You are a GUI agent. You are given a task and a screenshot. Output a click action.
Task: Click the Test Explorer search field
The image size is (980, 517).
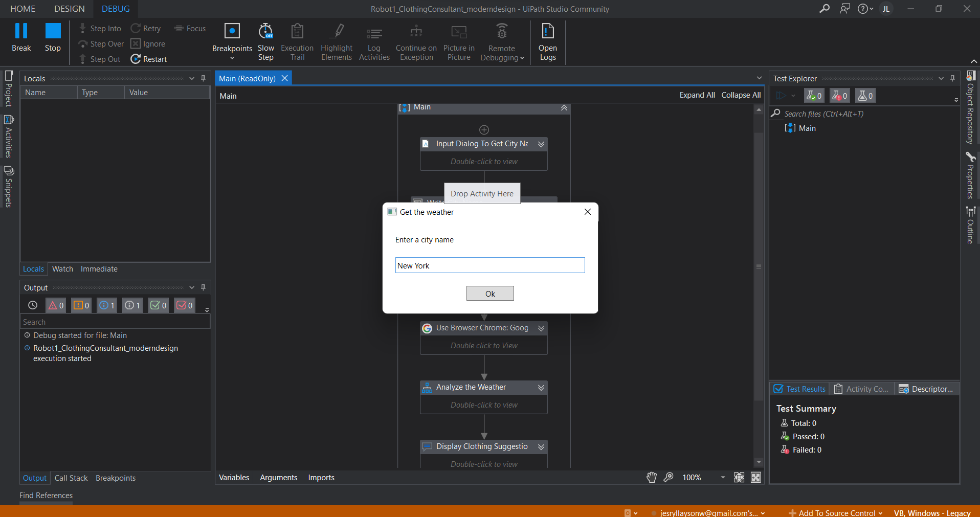(x=864, y=114)
